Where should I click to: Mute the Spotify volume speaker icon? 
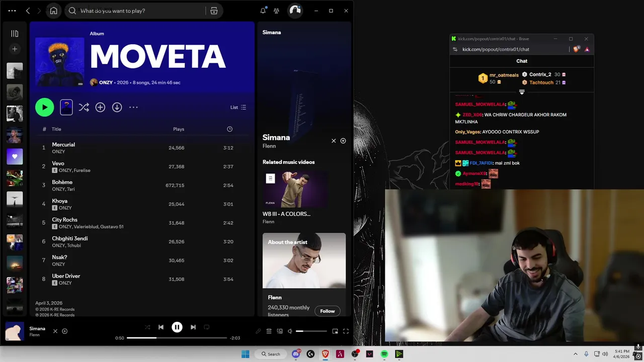coord(290,331)
